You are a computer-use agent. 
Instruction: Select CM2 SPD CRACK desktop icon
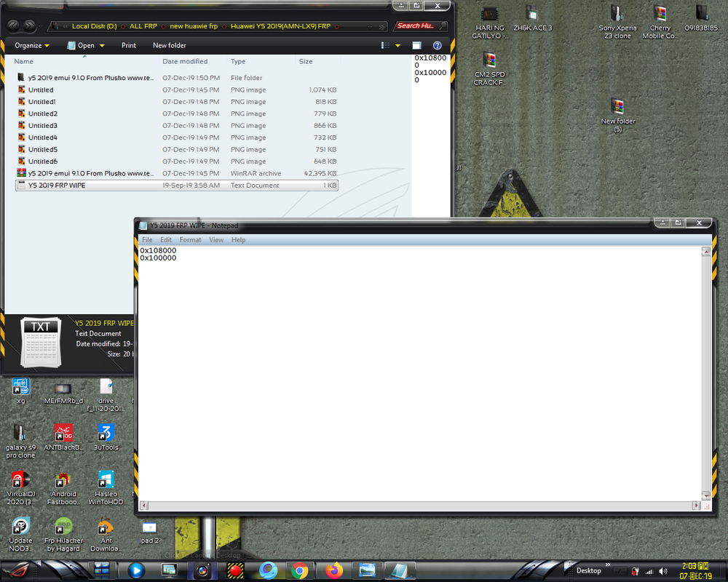489,69
